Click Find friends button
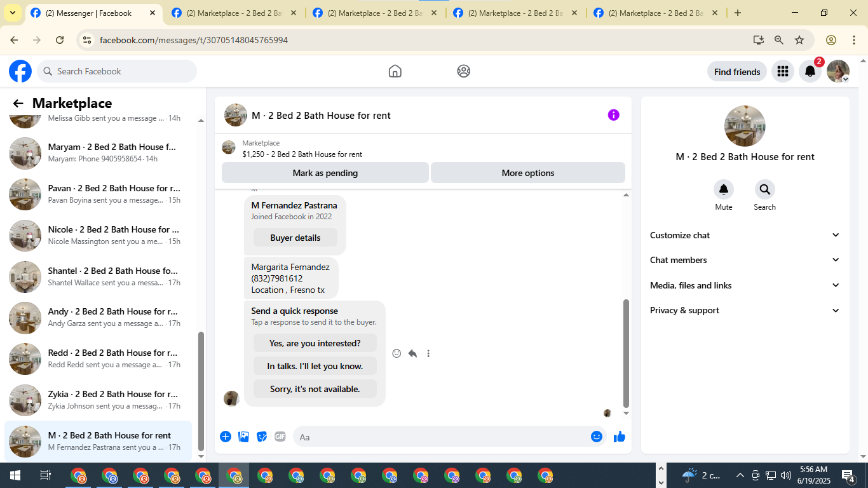This screenshot has height=488, width=868. (x=737, y=72)
